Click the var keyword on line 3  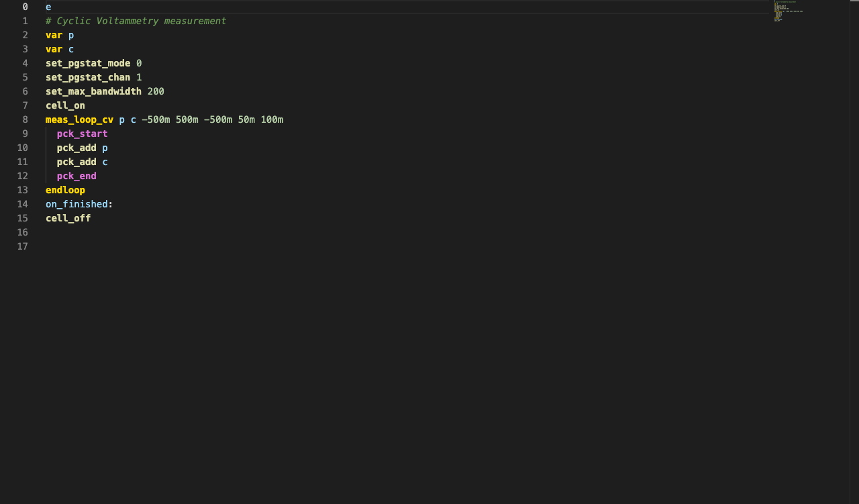pos(53,49)
